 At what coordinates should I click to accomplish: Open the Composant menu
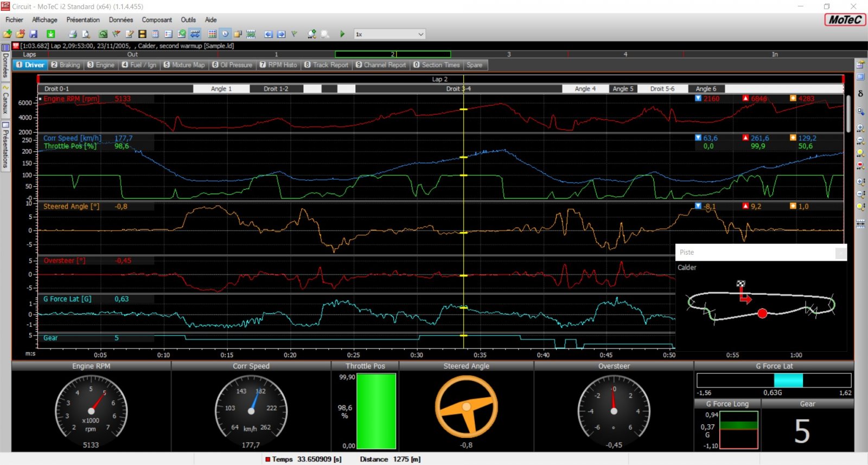click(x=157, y=20)
